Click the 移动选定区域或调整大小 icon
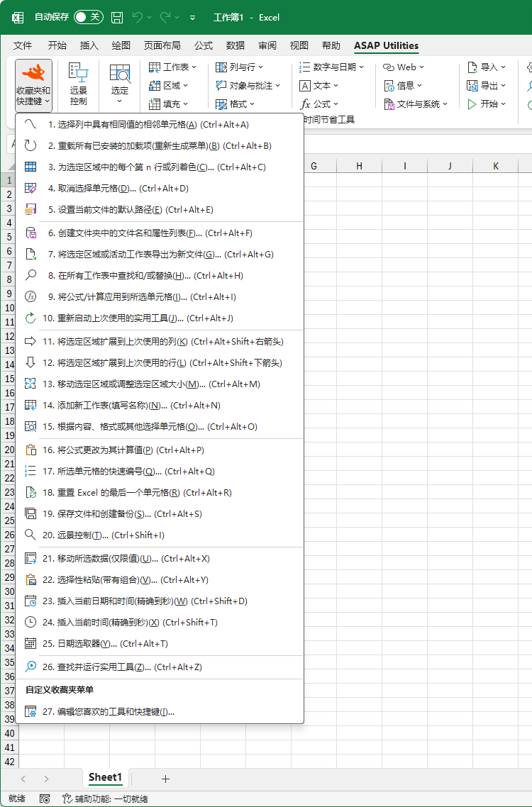 pyautogui.click(x=31, y=384)
